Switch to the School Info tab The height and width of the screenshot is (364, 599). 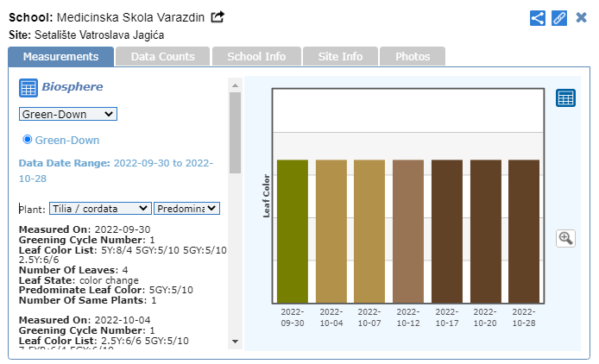click(x=256, y=56)
